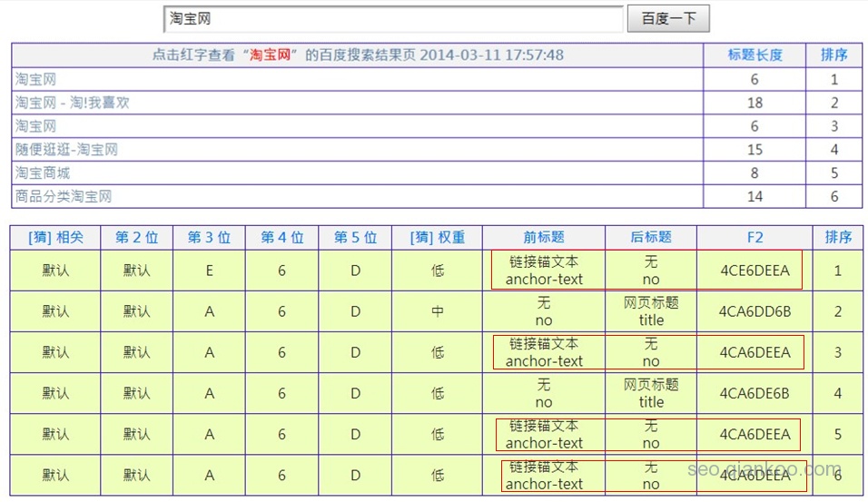
Task: Select title length value 18
Action: pyautogui.click(x=755, y=103)
